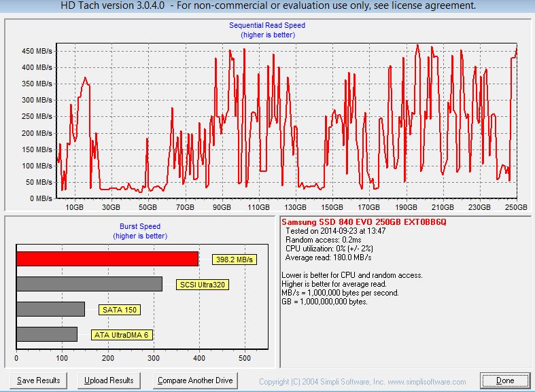
Task: Click the 130GB axis label
Action: click(x=295, y=207)
